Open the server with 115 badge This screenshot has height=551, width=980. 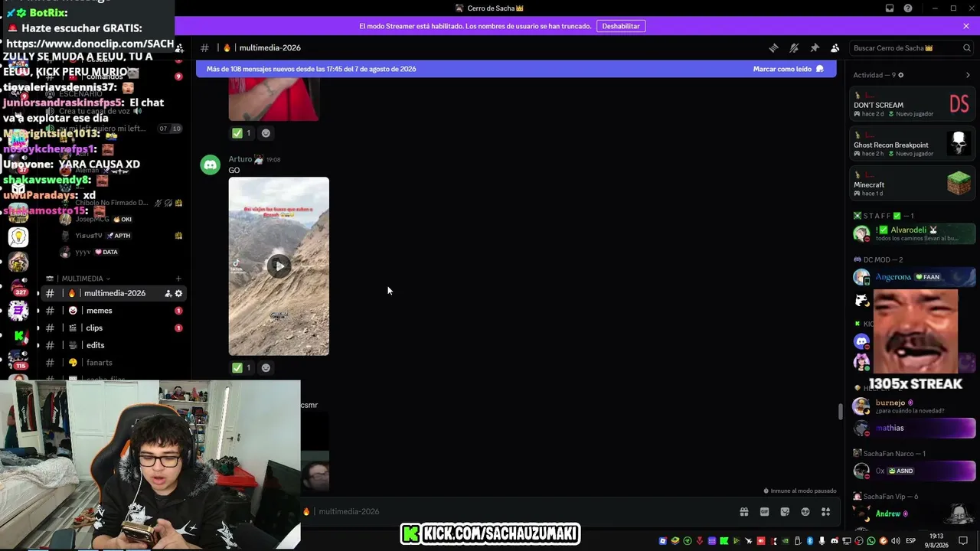(18, 360)
